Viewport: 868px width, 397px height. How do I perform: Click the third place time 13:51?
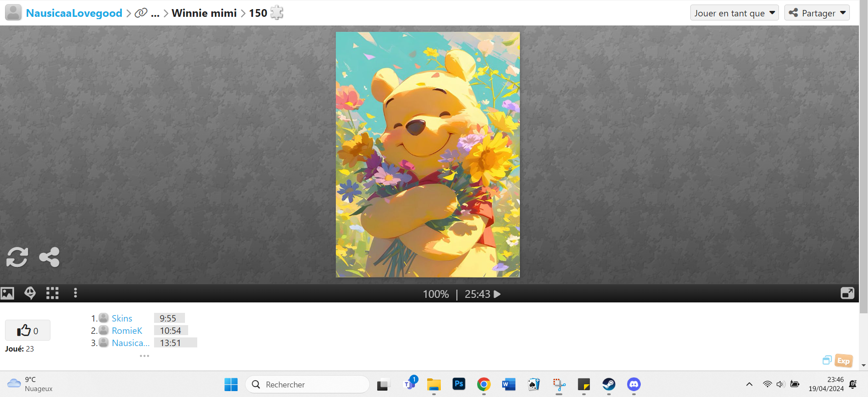pyautogui.click(x=170, y=343)
